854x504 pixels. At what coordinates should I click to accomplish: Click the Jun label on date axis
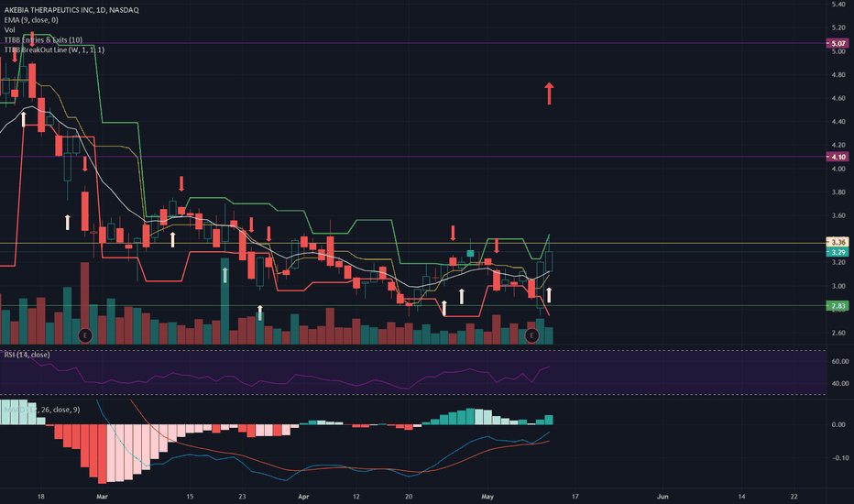(x=662, y=497)
